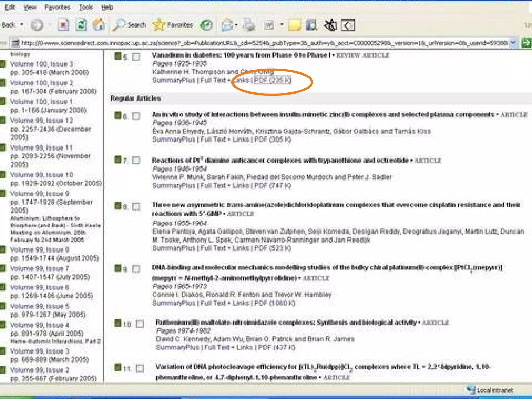Expand the Back button history dropdown

[x=22, y=25]
